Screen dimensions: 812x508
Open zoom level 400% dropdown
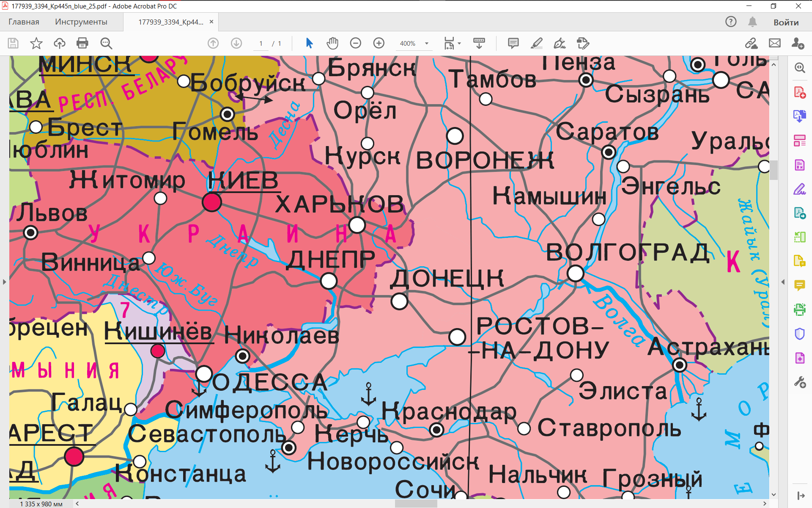pos(427,43)
